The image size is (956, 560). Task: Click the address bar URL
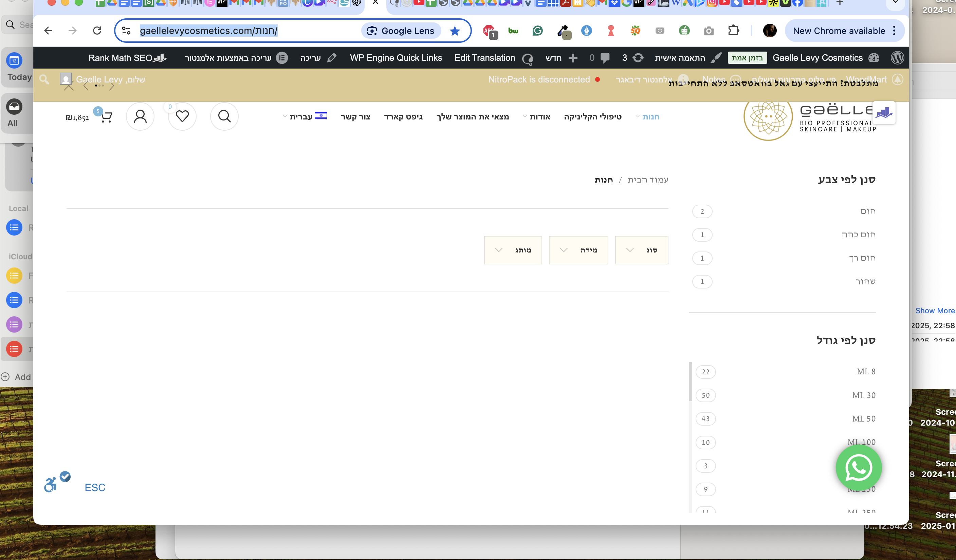pyautogui.click(x=209, y=31)
